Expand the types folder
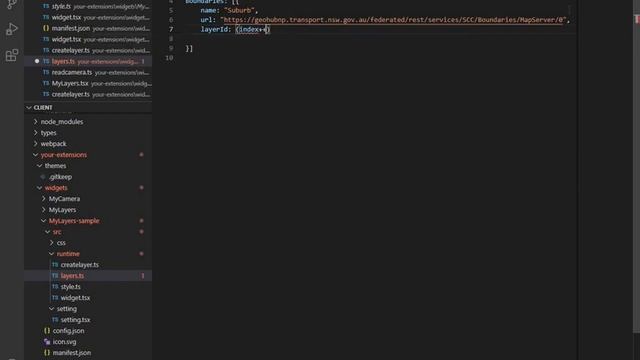 pyautogui.click(x=88, y=133)
